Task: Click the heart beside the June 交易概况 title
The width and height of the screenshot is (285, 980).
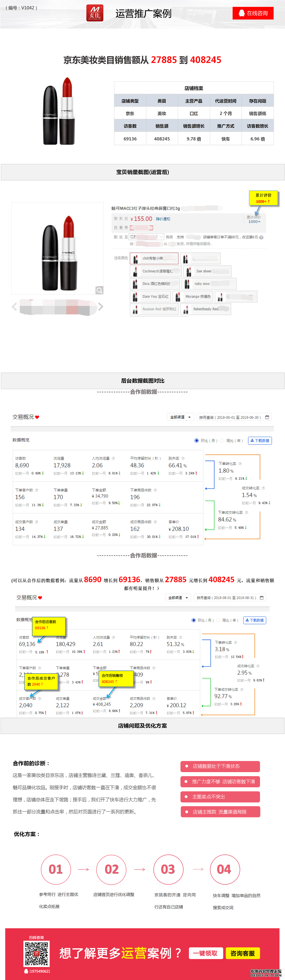Action: (x=37, y=417)
